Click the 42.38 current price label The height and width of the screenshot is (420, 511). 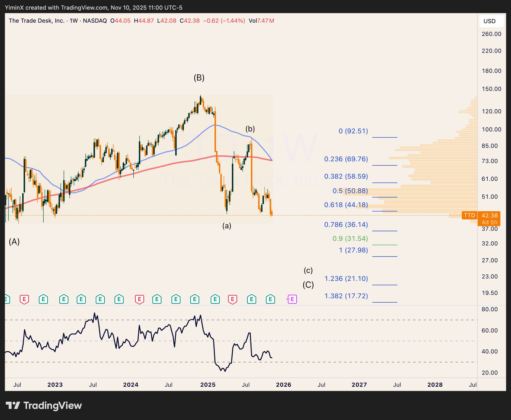[489, 215]
